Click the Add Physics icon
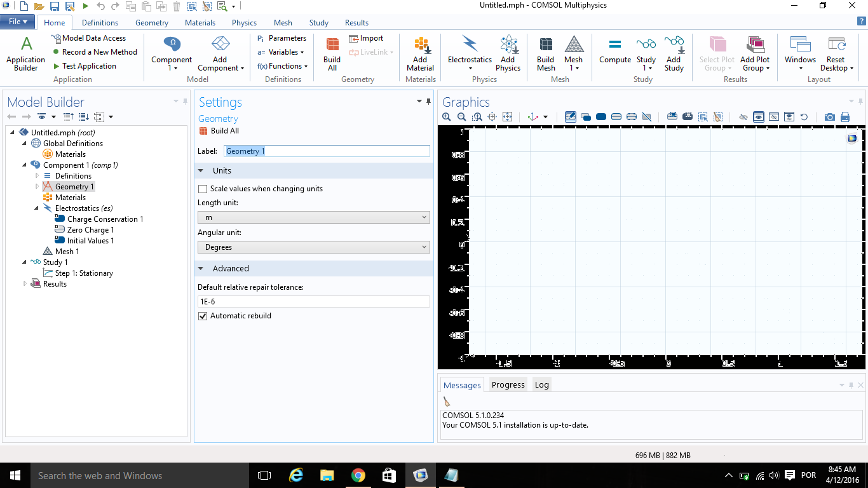868x488 pixels. (508, 53)
